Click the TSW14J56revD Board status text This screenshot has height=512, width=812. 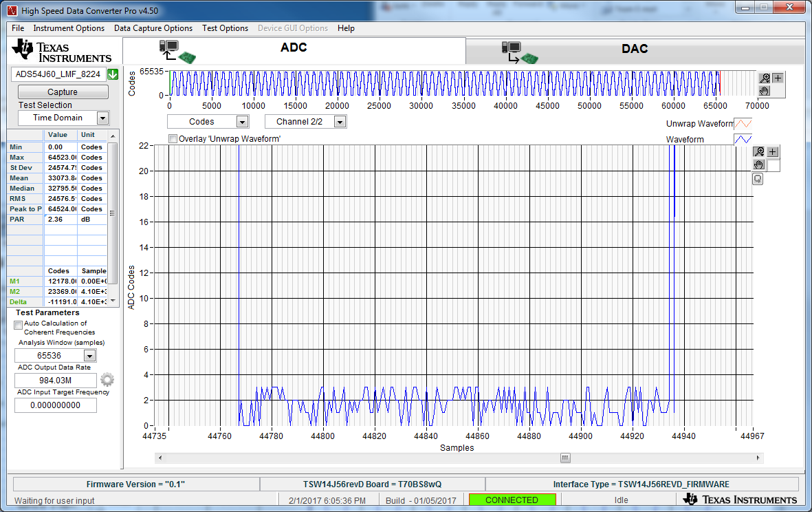373,484
